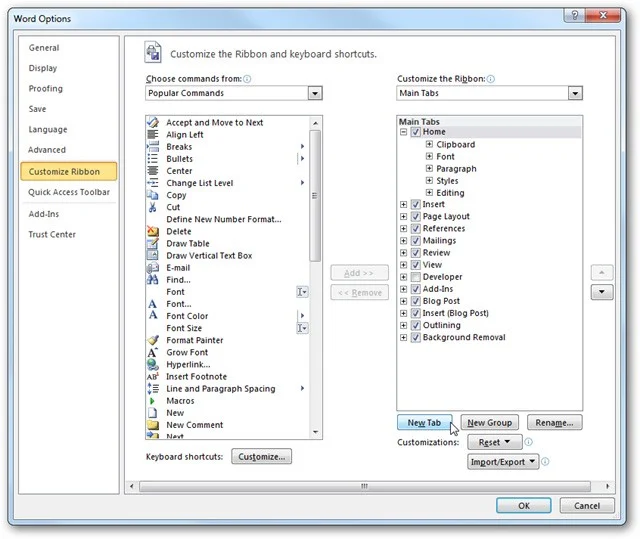Select the Draw Table icon
Screen dimensions: 640x539
coord(153,244)
